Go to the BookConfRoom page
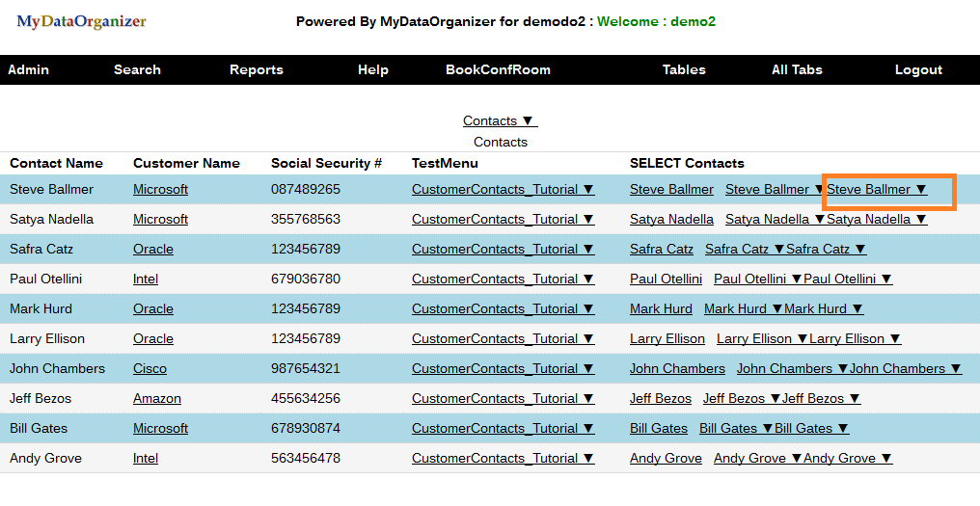Image resolution: width=980 pixels, height=506 pixels. tap(498, 69)
